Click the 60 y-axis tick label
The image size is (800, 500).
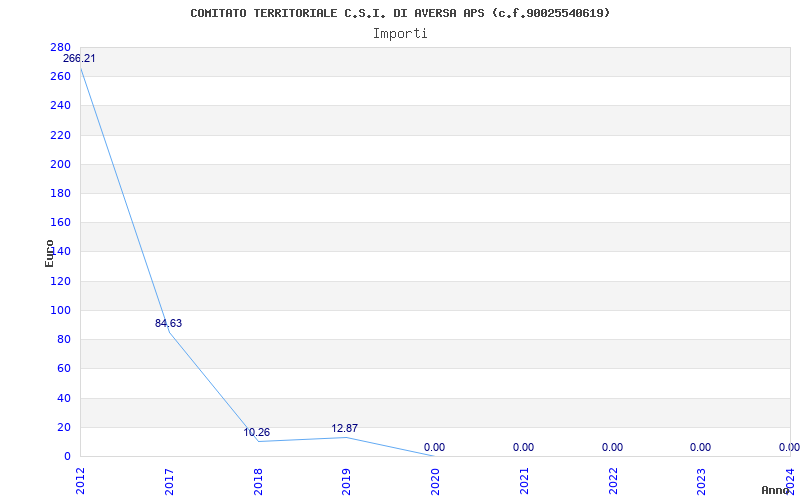tap(63, 369)
